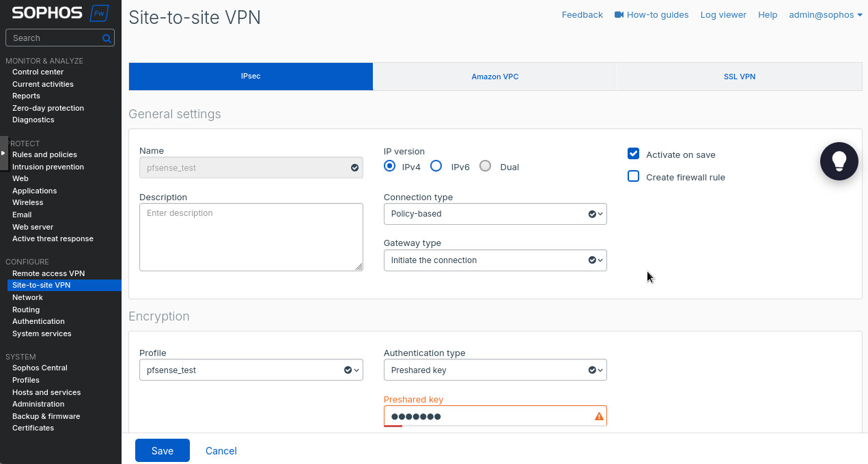Screen dimensions: 868x464
Task: Click the lightbulb tips icon
Action: click(839, 161)
